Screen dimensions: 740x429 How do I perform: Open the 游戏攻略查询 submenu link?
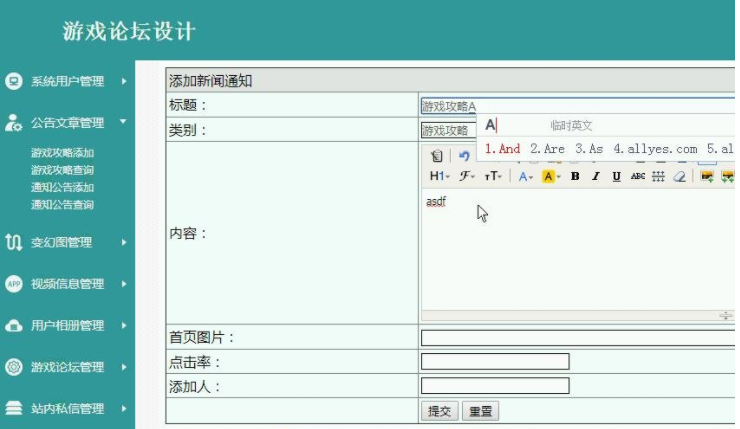point(62,170)
